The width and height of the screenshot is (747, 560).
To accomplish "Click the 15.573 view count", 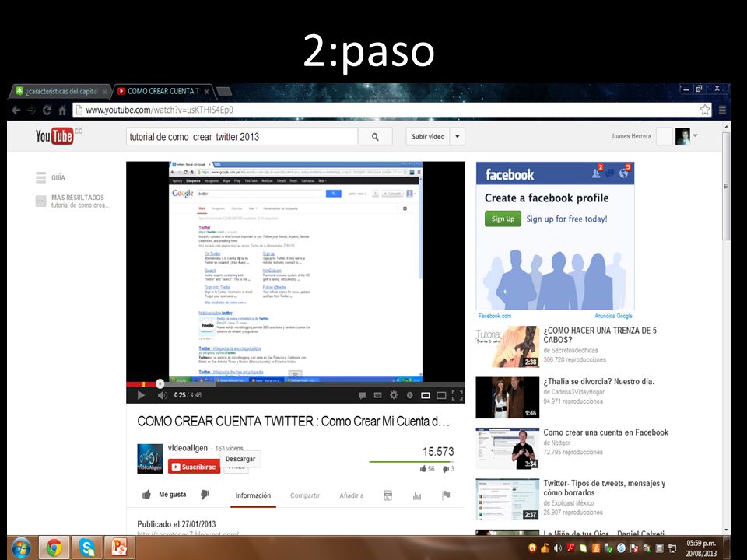I will 438,451.
